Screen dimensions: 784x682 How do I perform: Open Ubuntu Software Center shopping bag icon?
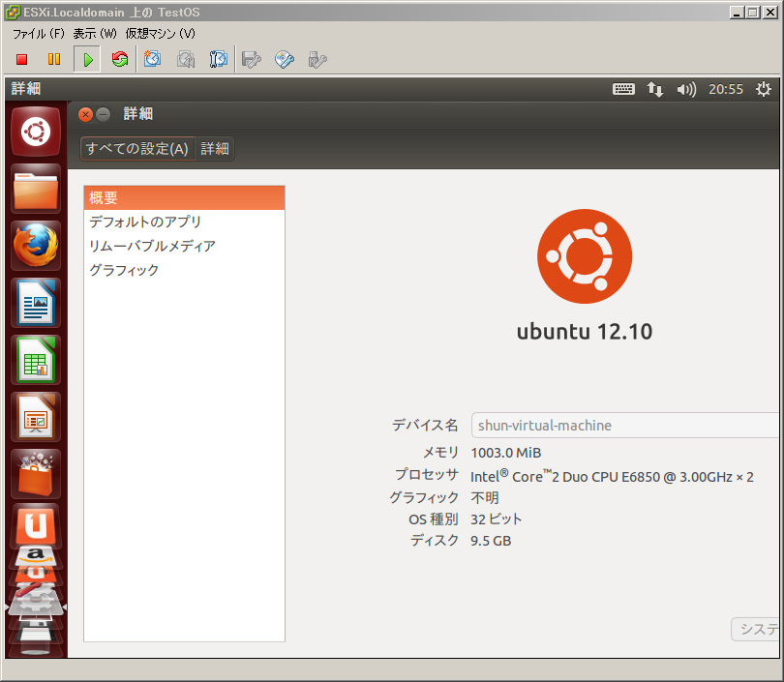click(x=36, y=474)
